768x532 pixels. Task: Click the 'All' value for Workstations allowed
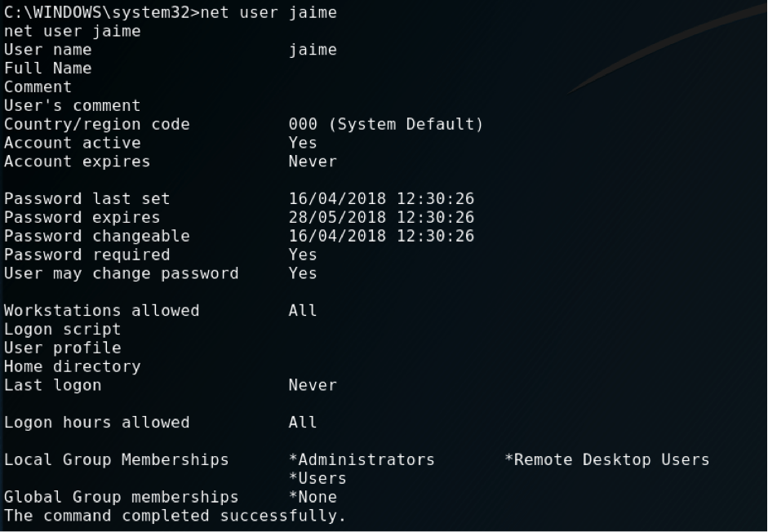click(303, 311)
